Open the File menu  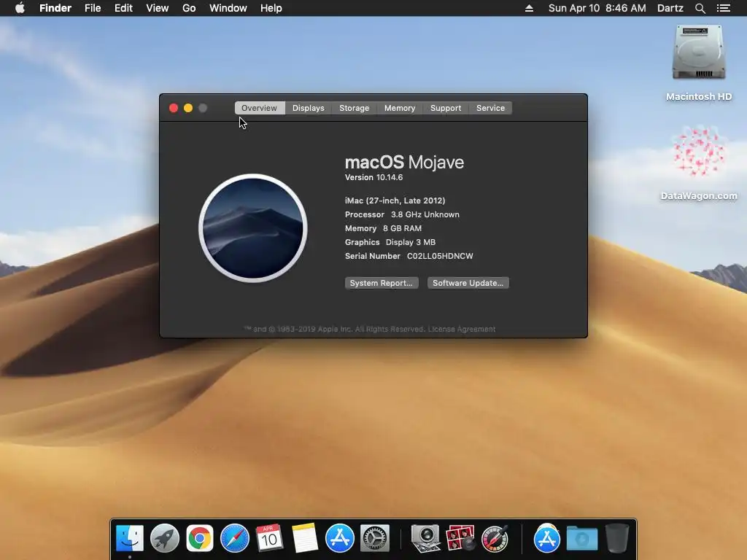pos(93,8)
